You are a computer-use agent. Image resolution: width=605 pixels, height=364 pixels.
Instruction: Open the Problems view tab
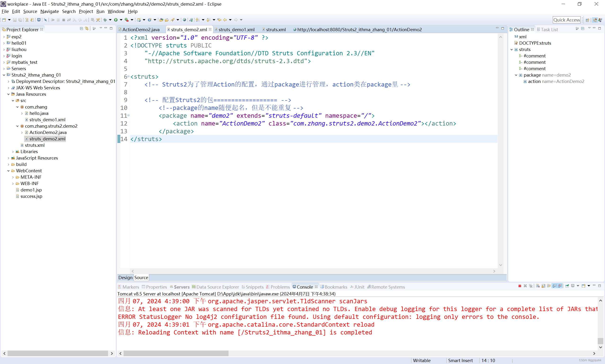click(278, 287)
